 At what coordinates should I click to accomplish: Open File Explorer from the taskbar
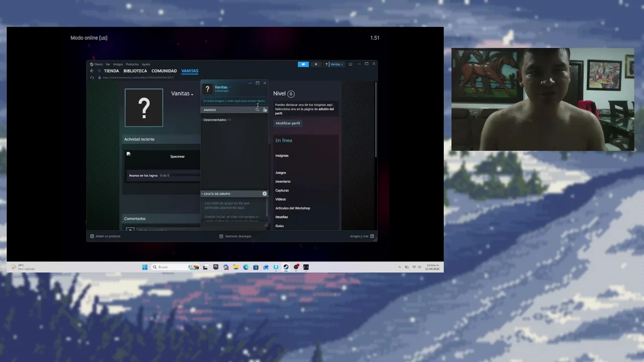point(235,267)
